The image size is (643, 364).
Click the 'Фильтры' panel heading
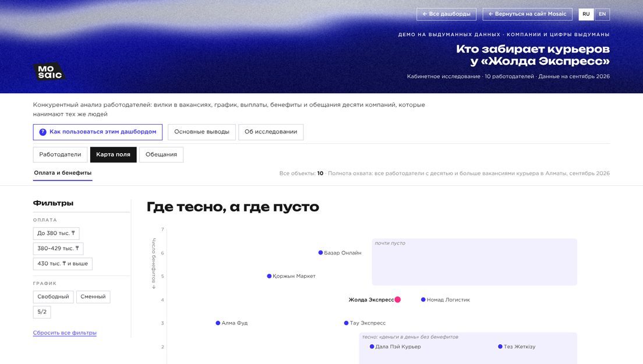(54, 203)
